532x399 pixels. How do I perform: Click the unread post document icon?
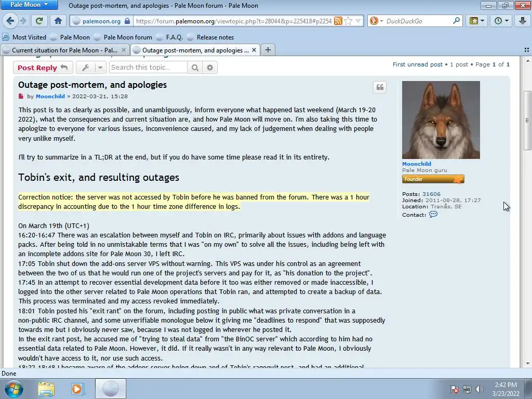21,96
